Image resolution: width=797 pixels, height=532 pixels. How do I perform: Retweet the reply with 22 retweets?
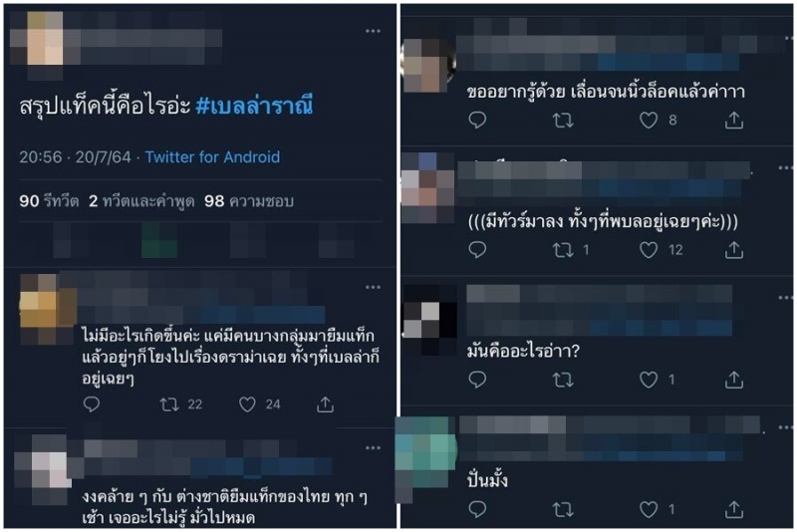169,404
